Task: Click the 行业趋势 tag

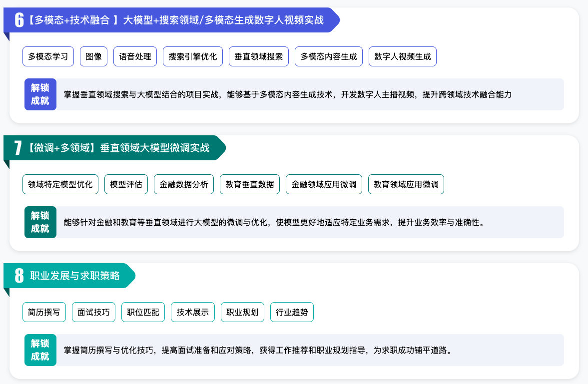Action: coord(292,312)
